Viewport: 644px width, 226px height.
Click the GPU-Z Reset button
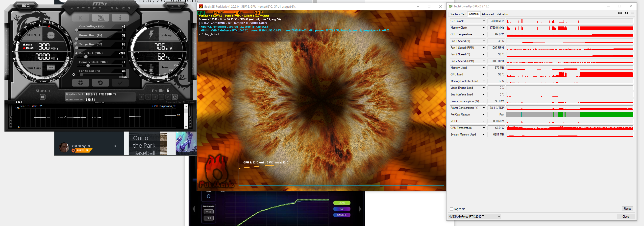pyautogui.click(x=627, y=209)
